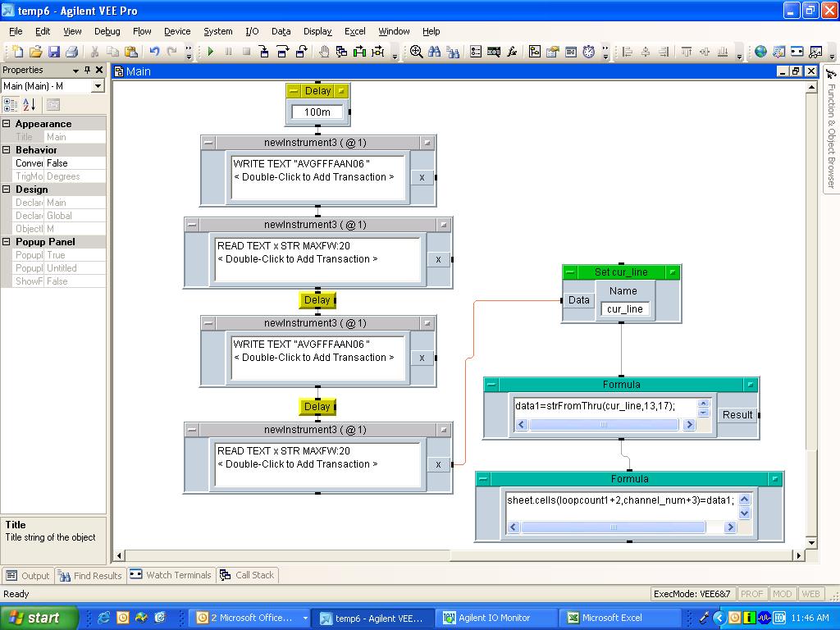Click the Windows start button

(39, 618)
